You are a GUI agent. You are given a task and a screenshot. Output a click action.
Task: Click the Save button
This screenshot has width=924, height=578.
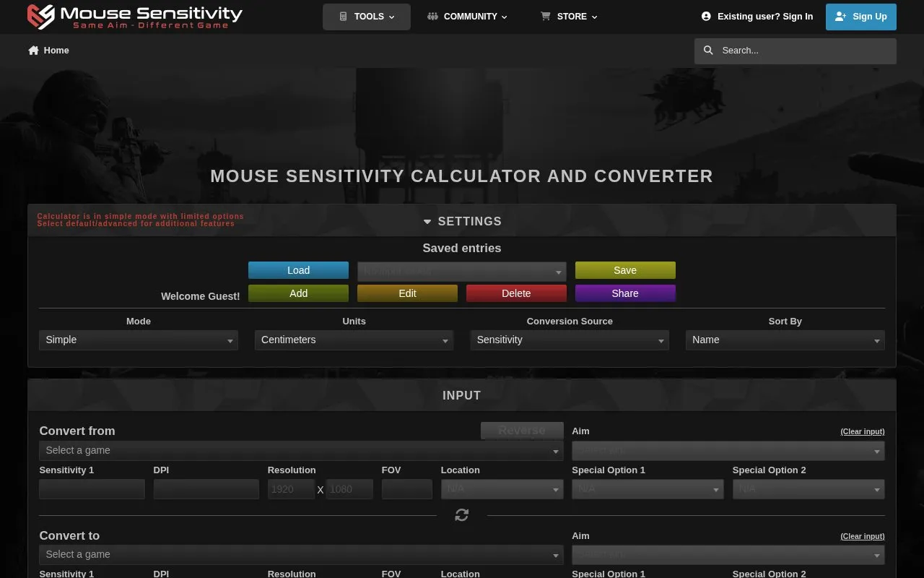pos(625,270)
